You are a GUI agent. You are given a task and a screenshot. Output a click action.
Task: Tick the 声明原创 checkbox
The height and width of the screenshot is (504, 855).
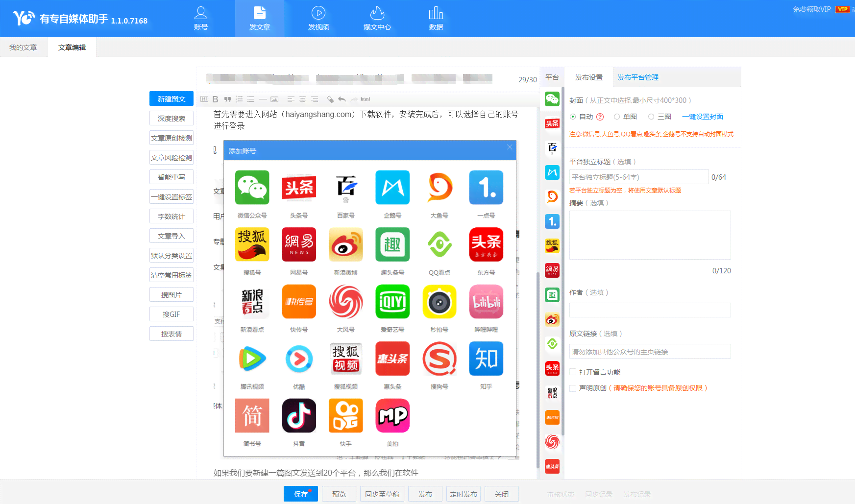pos(573,388)
